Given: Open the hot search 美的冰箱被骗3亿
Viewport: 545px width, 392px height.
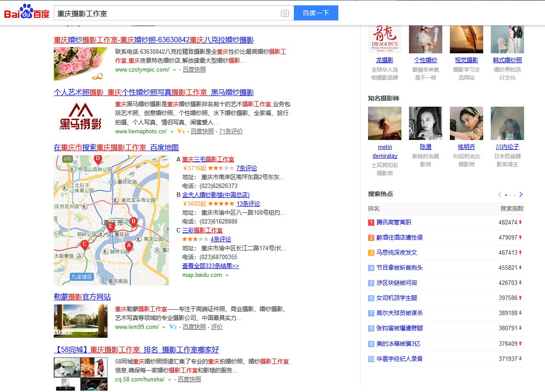Looking at the screenshot, I should pyautogui.click(x=398, y=344).
